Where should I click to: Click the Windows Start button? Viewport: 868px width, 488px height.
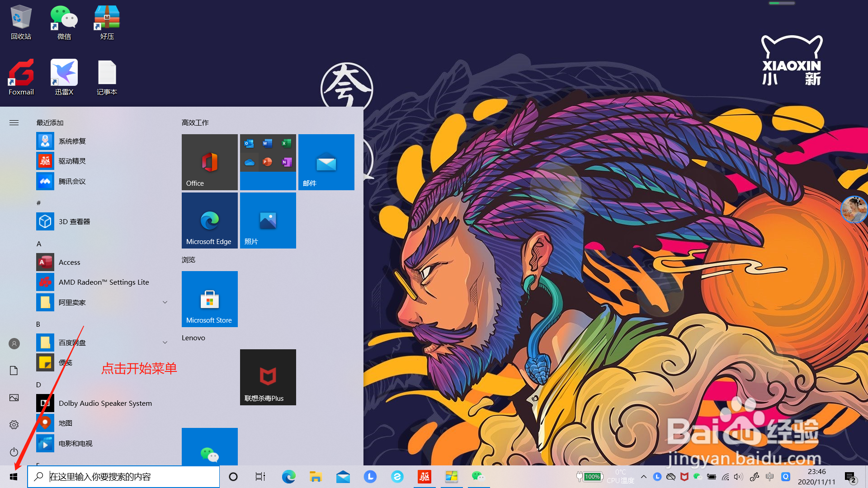click(x=14, y=477)
